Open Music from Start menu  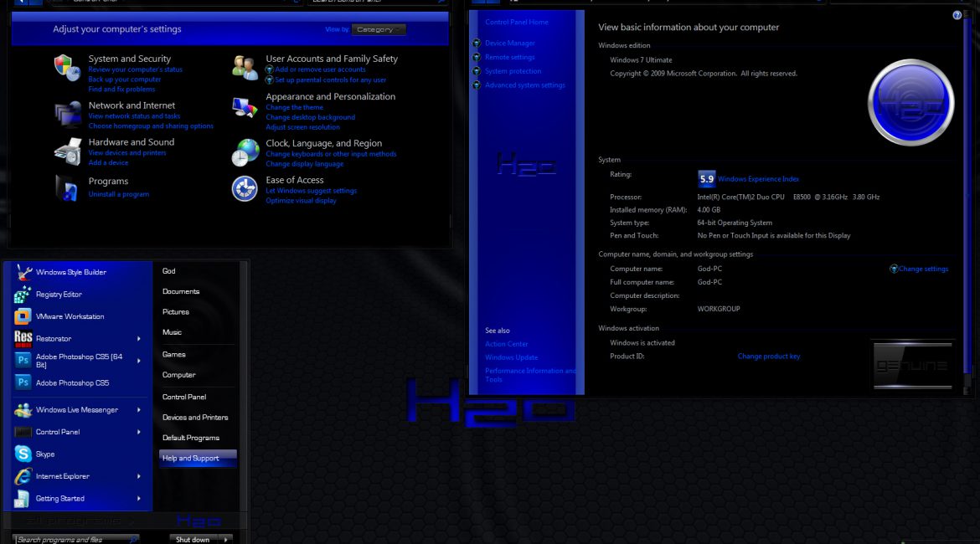172,332
